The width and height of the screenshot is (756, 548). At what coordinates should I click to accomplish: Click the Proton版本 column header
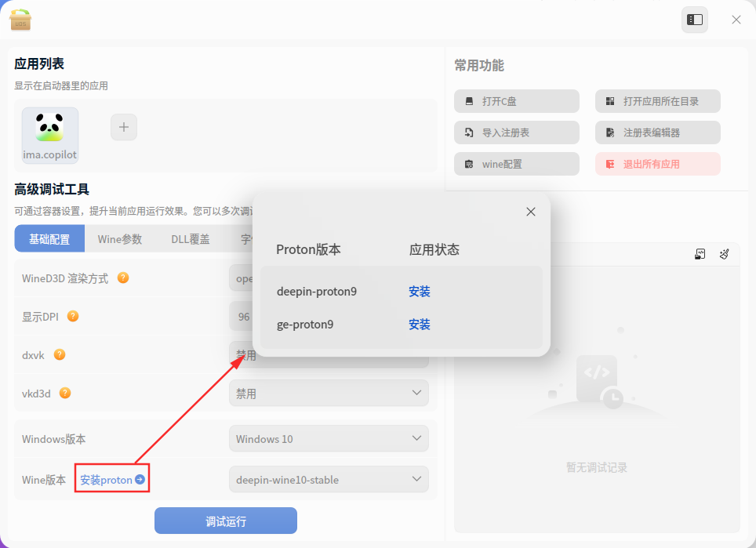coord(308,249)
